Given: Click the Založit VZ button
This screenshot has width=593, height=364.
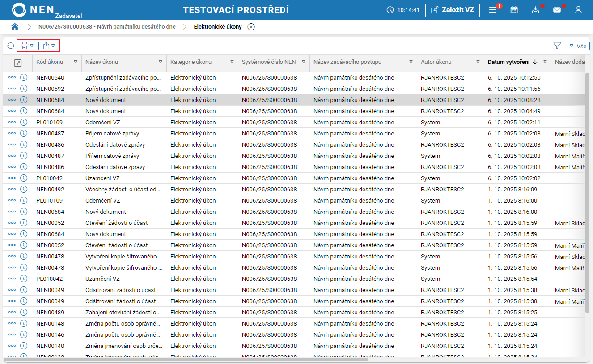Looking at the screenshot, I should pyautogui.click(x=453, y=10).
